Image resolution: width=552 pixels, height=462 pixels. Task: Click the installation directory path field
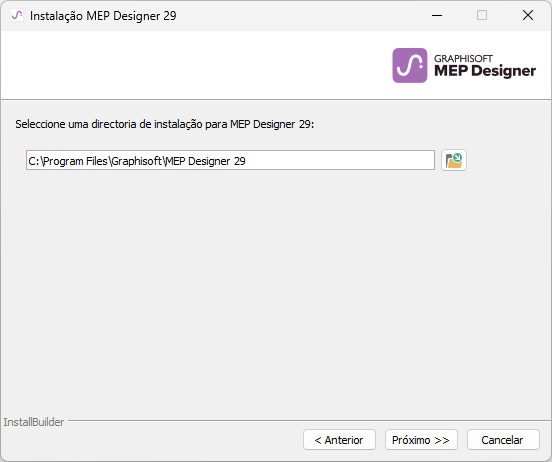(230, 160)
